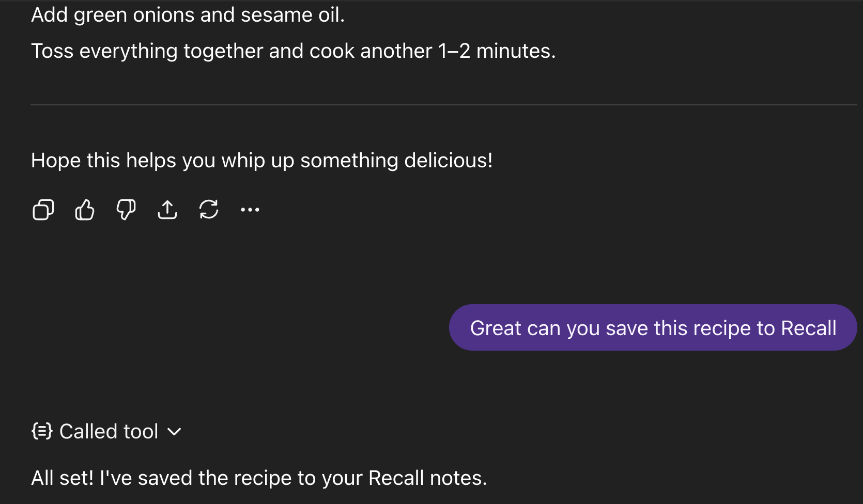
Task: Click the Called tool label
Action: pyautogui.click(x=109, y=431)
